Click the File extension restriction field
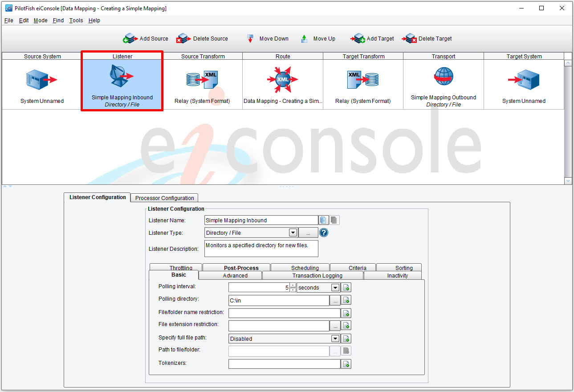This screenshot has width=574, height=392. (x=279, y=326)
